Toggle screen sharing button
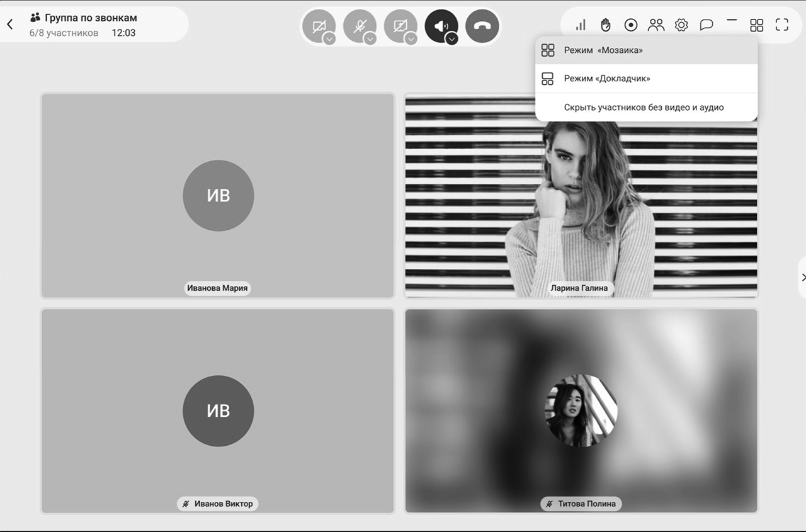This screenshot has width=806, height=532. [x=400, y=26]
